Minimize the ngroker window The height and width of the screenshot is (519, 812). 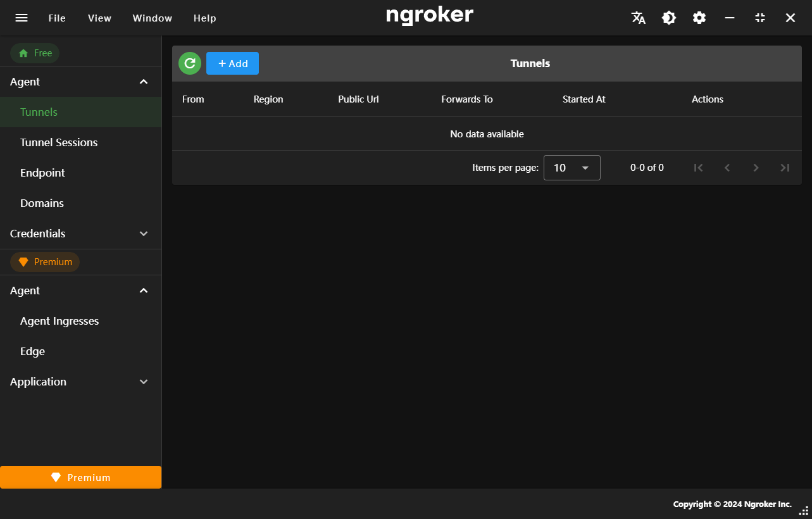click(730, 18)
